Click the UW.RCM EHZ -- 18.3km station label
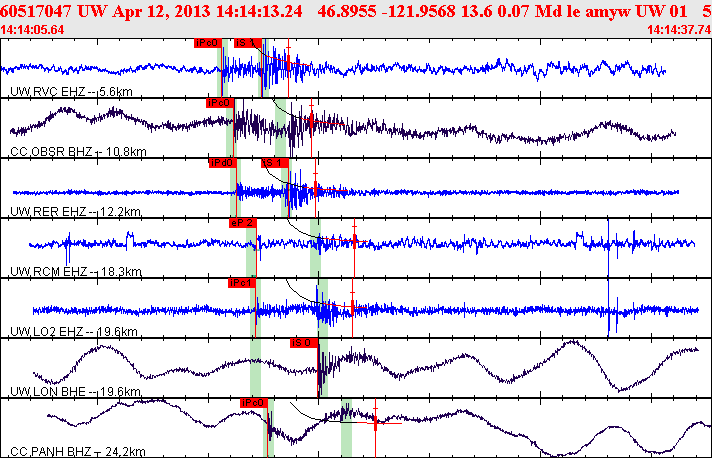 [76, 271]
